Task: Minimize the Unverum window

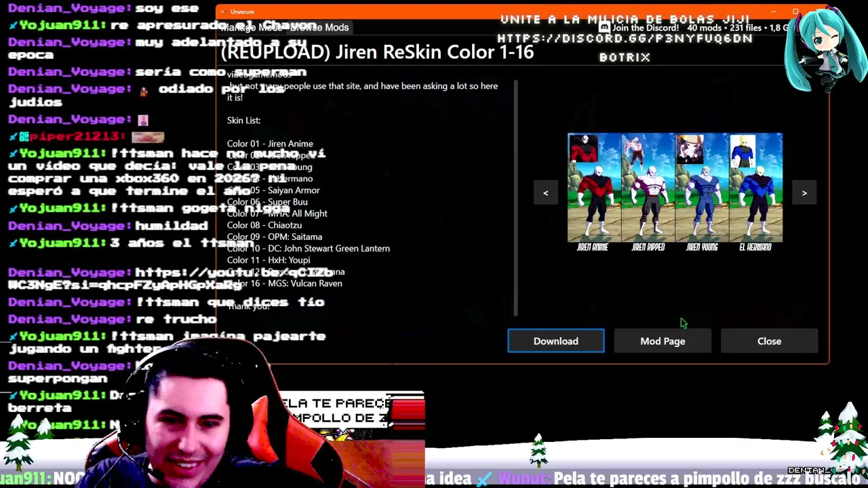Action: click(774, 12)
